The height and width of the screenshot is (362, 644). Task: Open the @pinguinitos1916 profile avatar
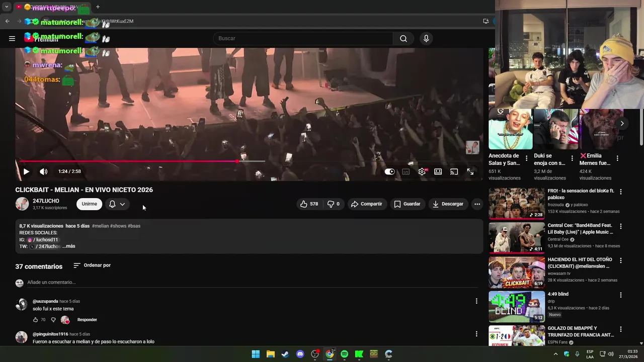tap(21, 337)
